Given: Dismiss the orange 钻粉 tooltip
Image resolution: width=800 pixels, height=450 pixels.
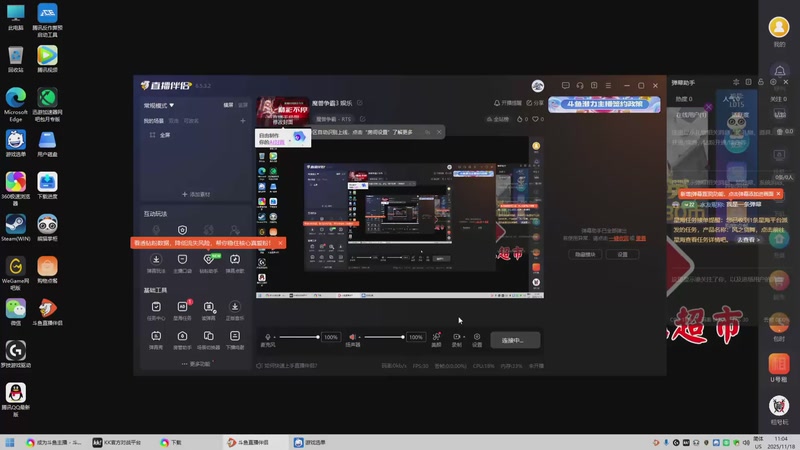Looking at the screenshot, I should [280, 243].
